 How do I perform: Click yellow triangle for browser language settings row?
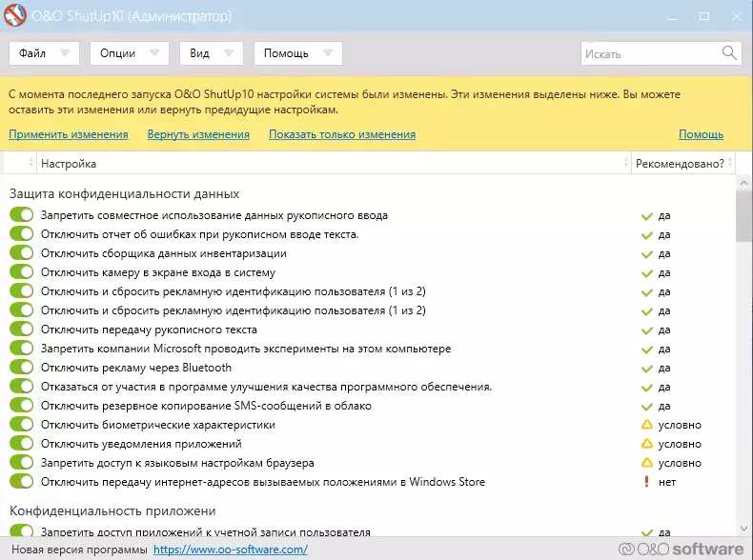[647, 463]
